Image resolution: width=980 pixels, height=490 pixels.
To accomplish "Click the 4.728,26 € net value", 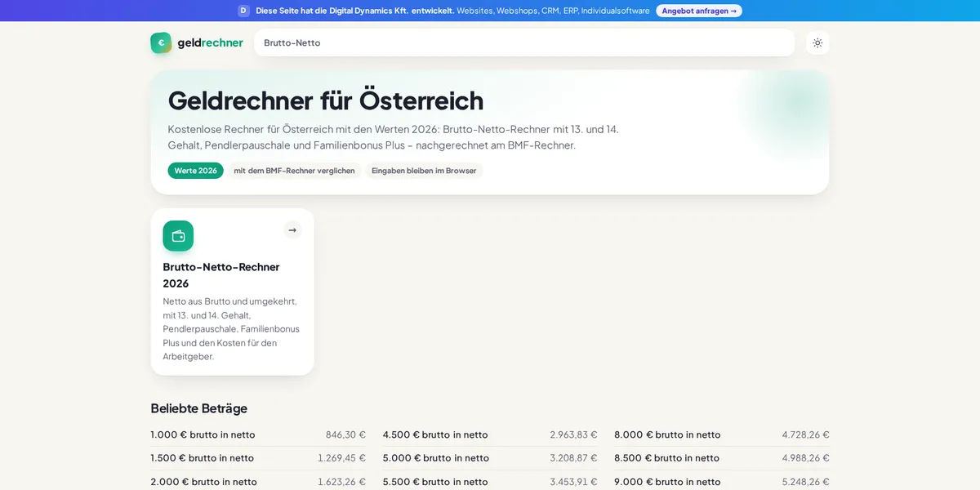I will click(805, 434).
